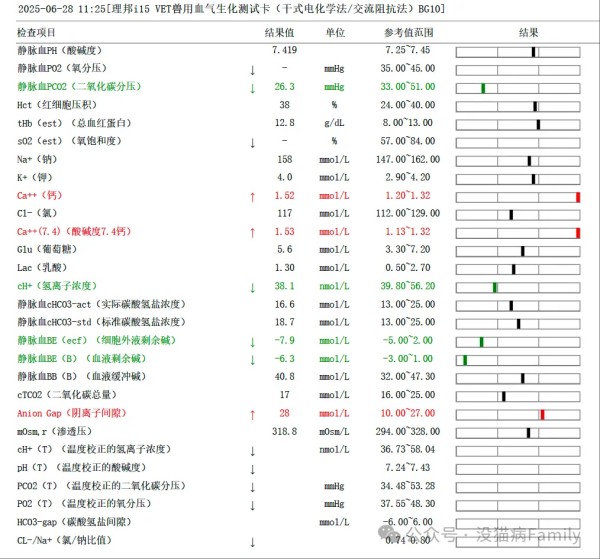Select the 结果 column header
The height and width of the screenshot is (559, 600).
tap(528, 33)
